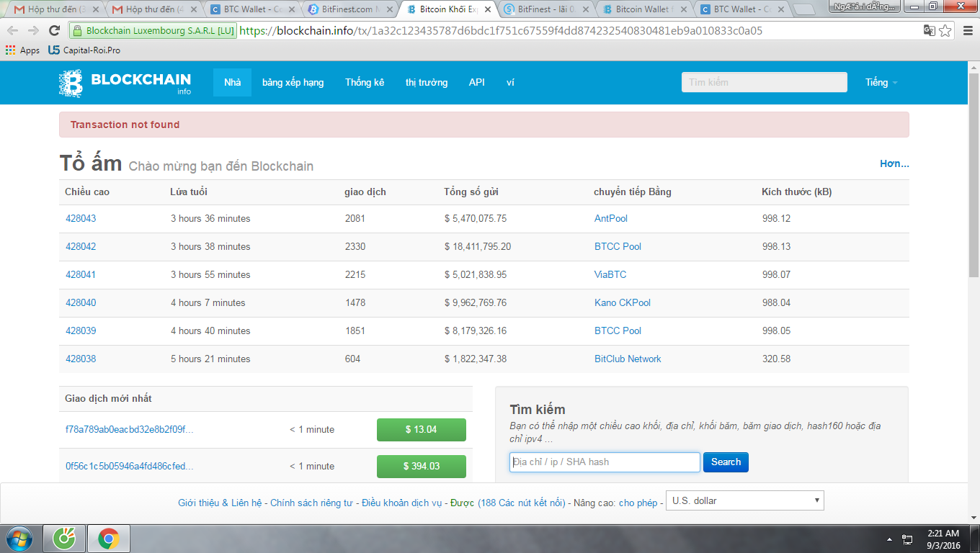
Task: Open the 'Tiếng' language dropdown
Action: click(x=881, y=83)
